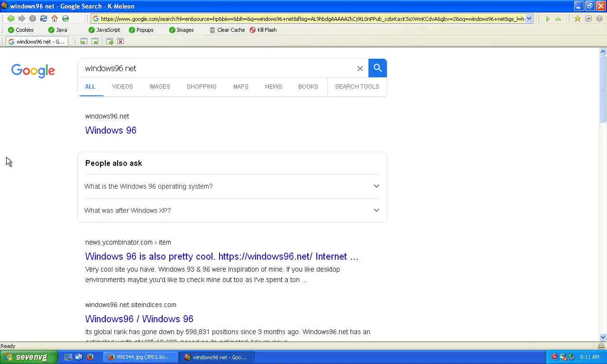Screen dimensions: 607x364
Task: Click the 8:11 AM clock
Action: 589,357
